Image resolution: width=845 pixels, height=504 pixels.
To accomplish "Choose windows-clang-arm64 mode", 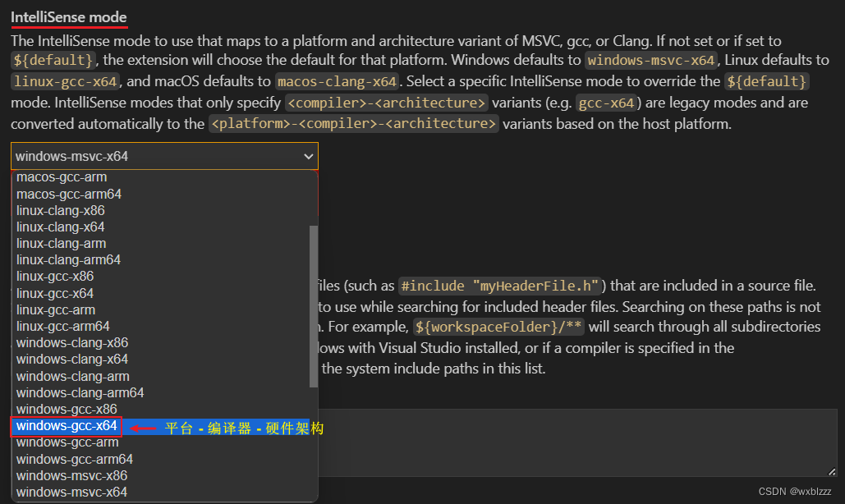I will coord(80,392).
